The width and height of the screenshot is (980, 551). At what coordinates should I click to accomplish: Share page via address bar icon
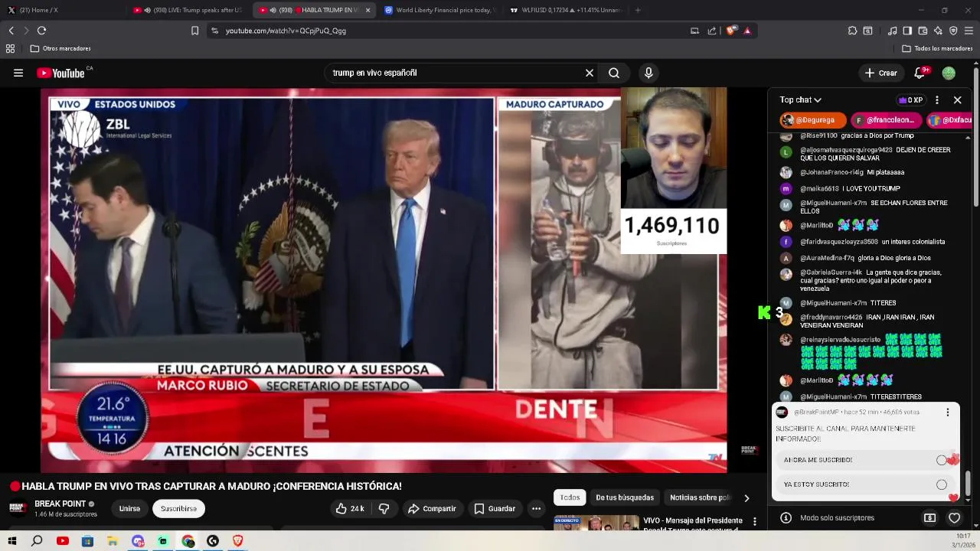point(712,31)
